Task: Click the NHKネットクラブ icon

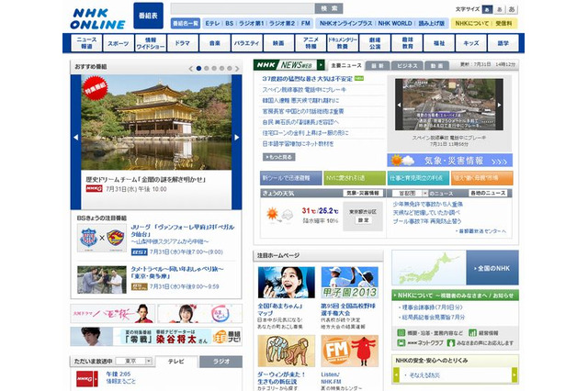Action: (401, 342)
